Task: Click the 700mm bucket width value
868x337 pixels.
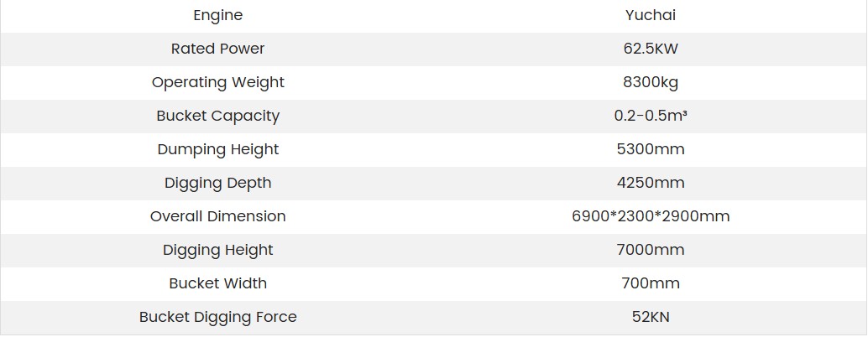Action: [x=651, y=283]
